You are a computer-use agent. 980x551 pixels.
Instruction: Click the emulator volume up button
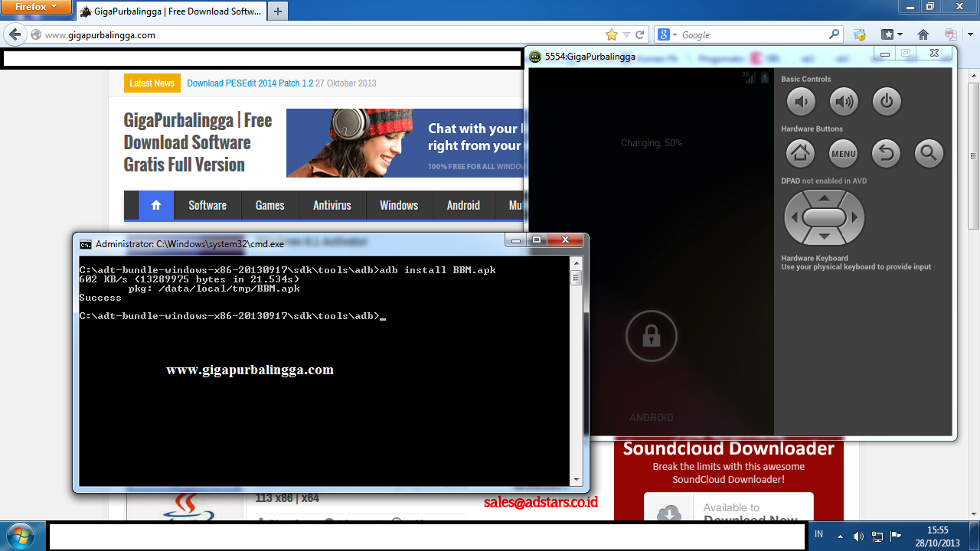click(x=844, y=101)
